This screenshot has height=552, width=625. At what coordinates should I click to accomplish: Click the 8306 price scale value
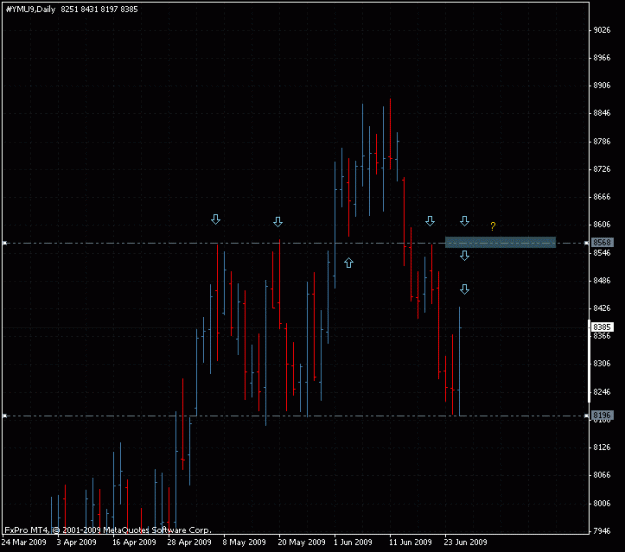(602, 363)
